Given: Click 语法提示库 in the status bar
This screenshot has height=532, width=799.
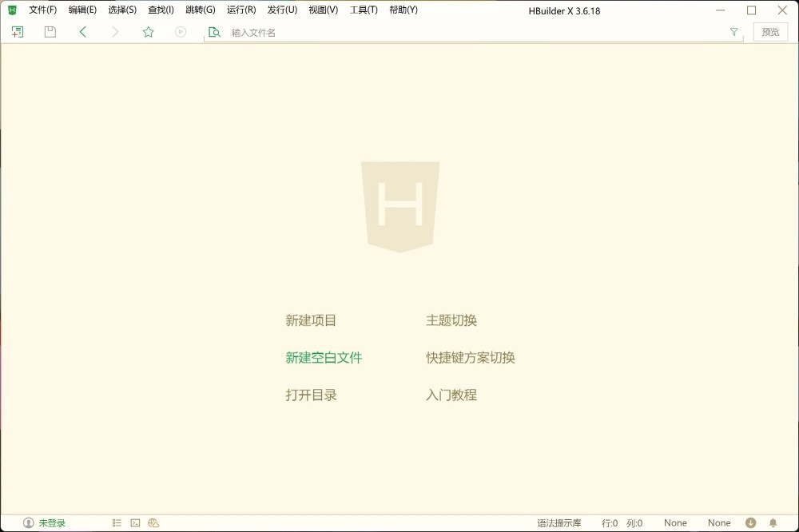Looking at the screenshot, I should 559,522.
